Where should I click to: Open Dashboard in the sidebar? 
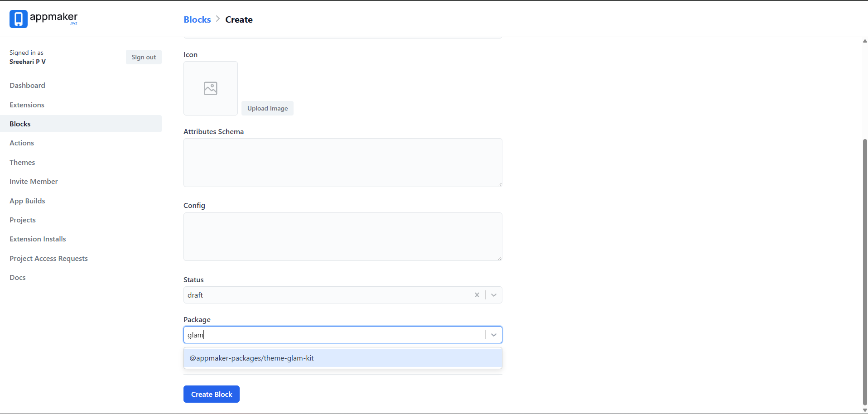pyautogui.click(x=27, y=85)
